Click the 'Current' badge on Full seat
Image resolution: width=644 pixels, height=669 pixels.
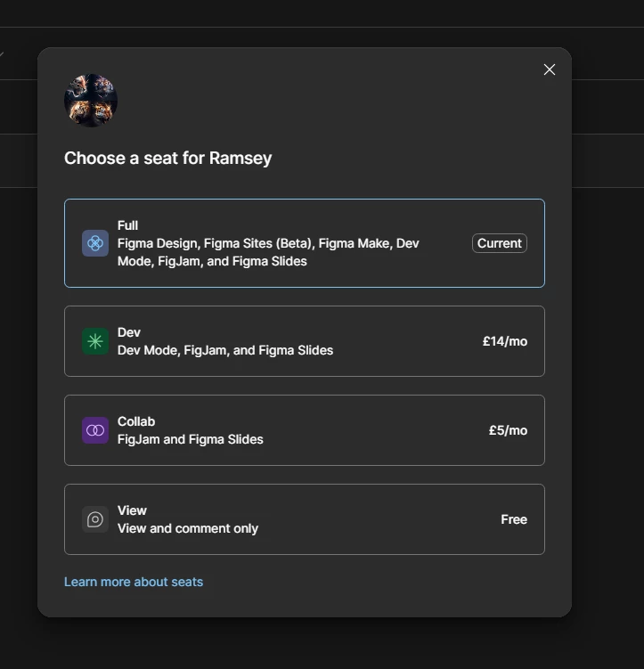pos(499,243)
